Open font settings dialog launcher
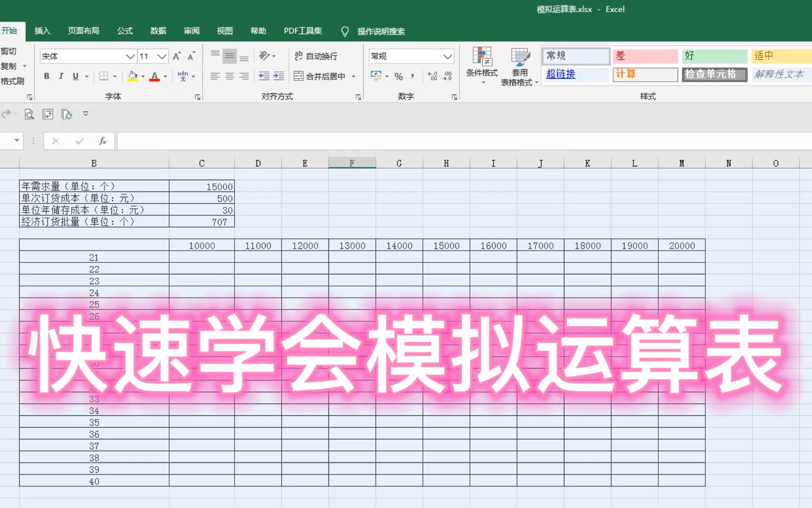Image resolution: width=812 pixels, height=508 pixels. pyautogui.click(x=197, y=97)
